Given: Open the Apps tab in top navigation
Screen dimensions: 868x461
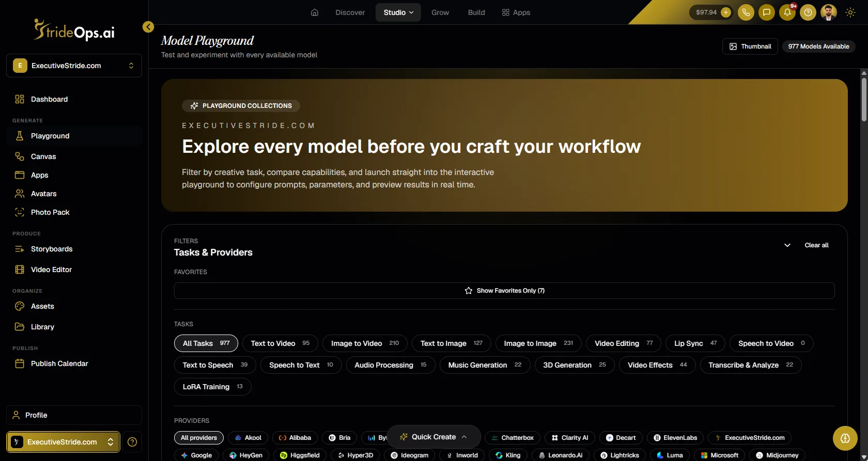Looking at the screenshot, I should [x=516, y=12].
